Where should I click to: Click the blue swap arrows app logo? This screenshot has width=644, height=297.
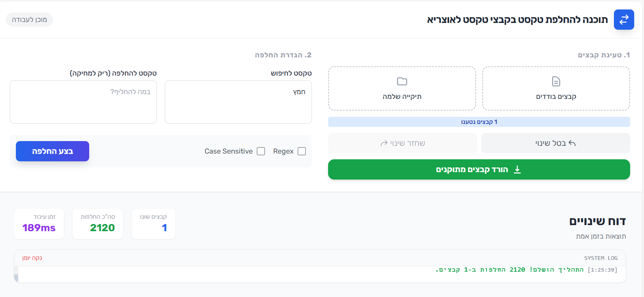(x=624, y=20)
